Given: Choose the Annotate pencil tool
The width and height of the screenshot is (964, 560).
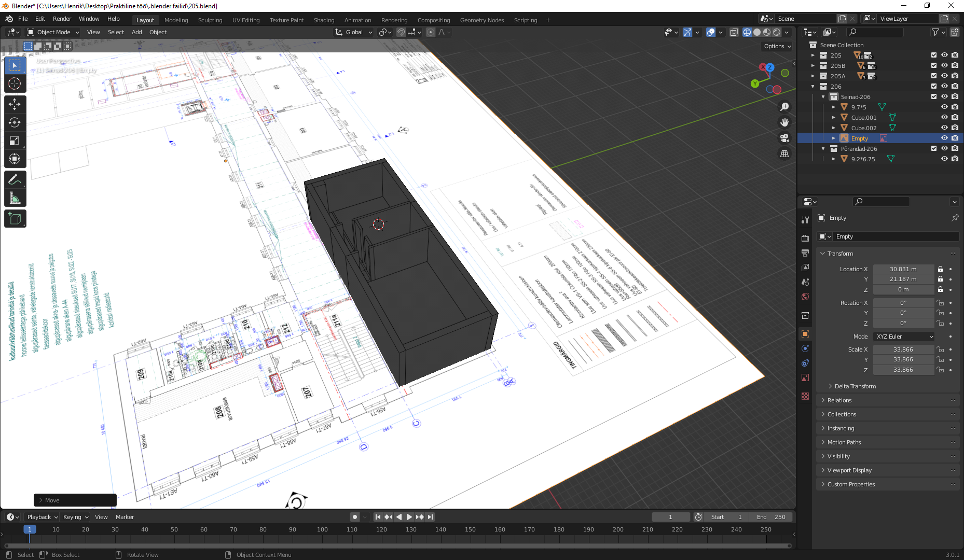Looking at the screenshot, I should (x=15, y=180).
